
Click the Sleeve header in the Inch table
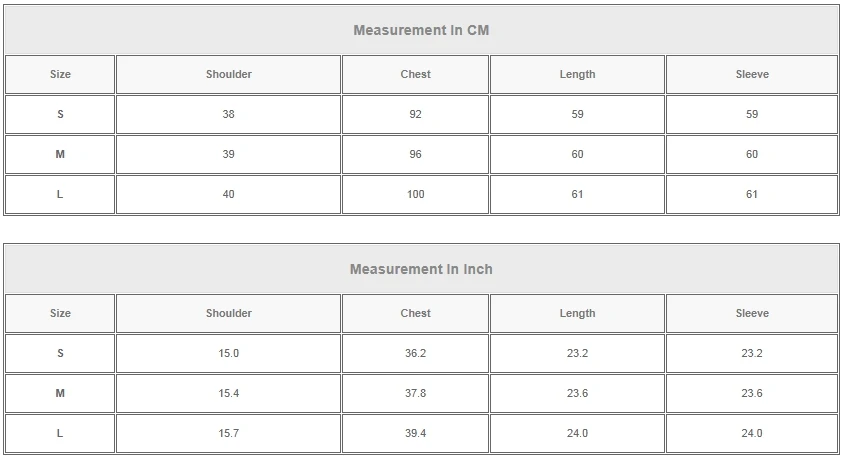(x=752, y=313)
